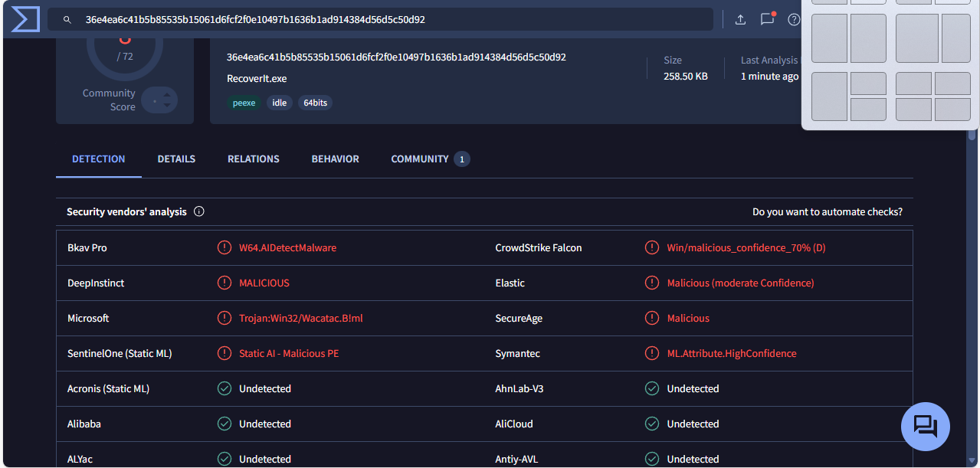Click the checkmark icon in the AliCloud row
The image size is (980, 468).
tap(652, 424)
